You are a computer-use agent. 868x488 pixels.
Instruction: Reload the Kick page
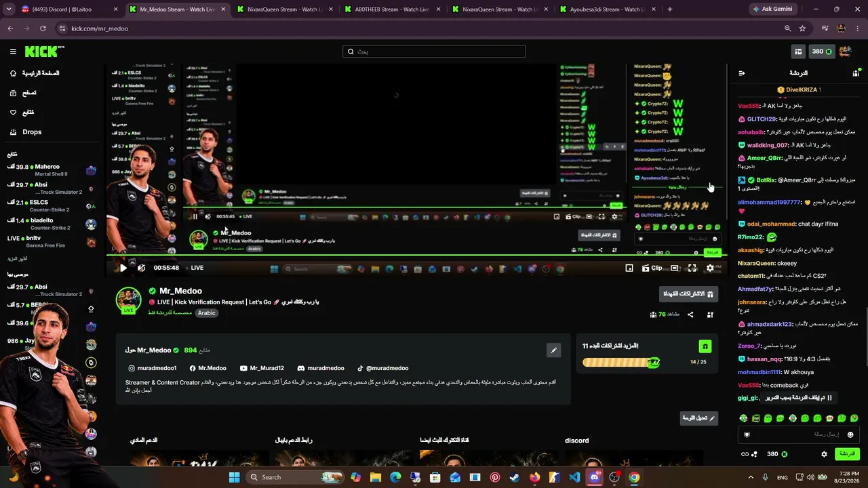43,28
